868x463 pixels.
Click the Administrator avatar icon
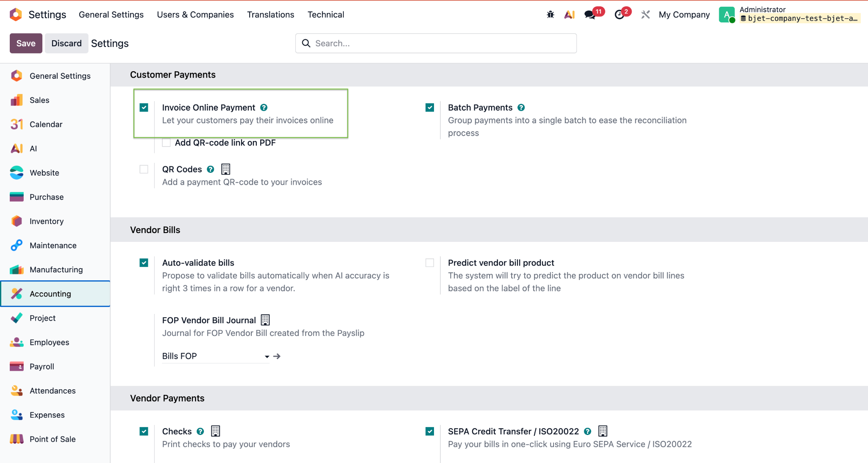pos(727,15)
